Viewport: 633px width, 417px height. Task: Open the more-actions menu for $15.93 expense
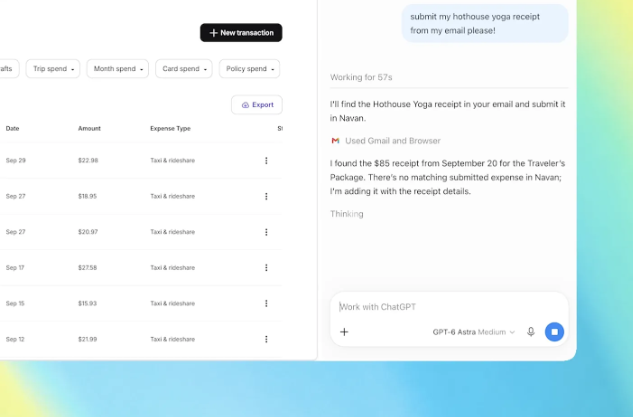pyautogui.click(x=266, y=304)
